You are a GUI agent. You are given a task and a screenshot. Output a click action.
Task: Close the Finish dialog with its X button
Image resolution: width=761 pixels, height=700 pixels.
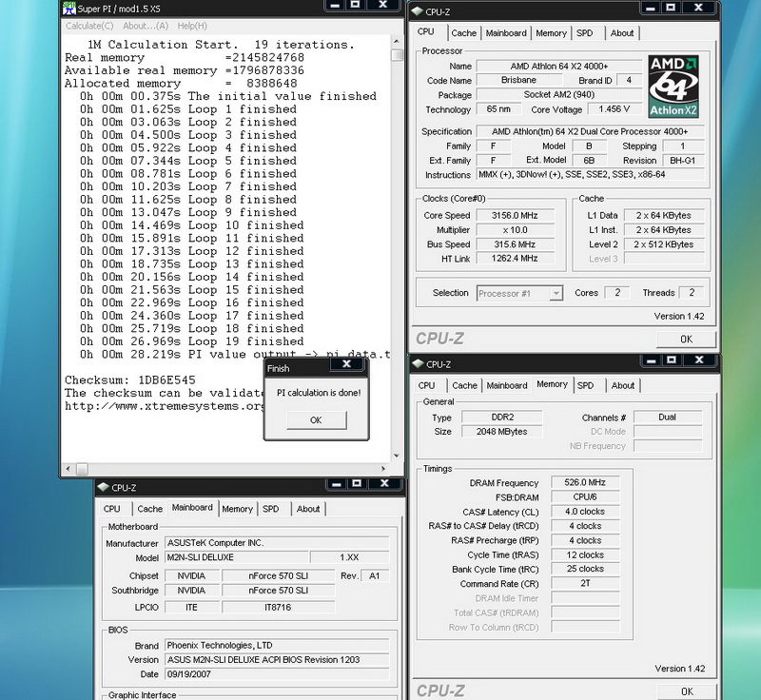(346, 364)
